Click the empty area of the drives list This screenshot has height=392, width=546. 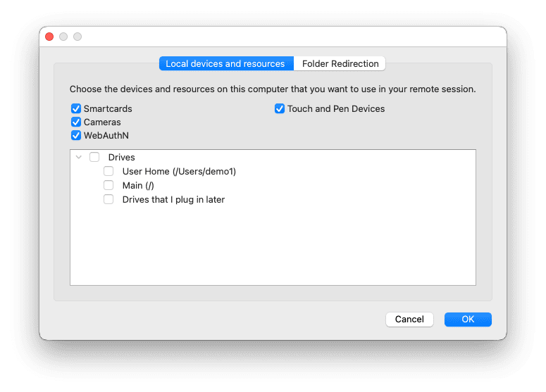click(273, 245)
